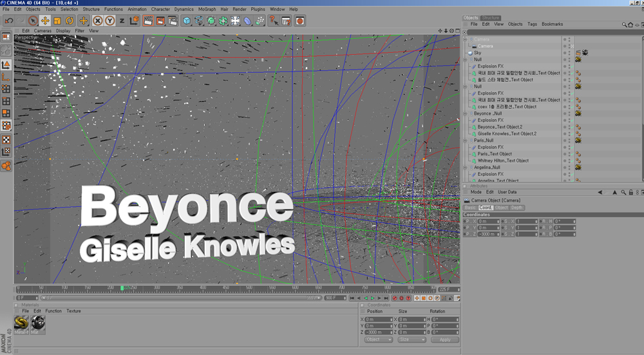Select the Rotate tool in top toolbar
This screenshot has width=644, height=355.
[70, 21]
